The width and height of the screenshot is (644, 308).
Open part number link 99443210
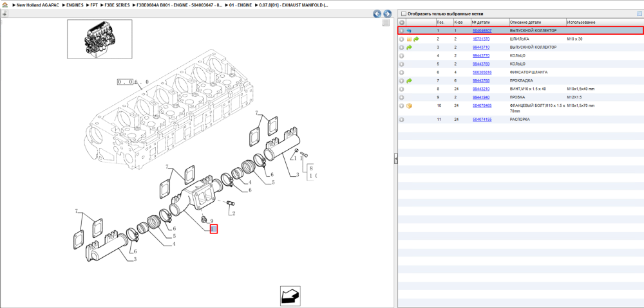[x=481, y=89]
